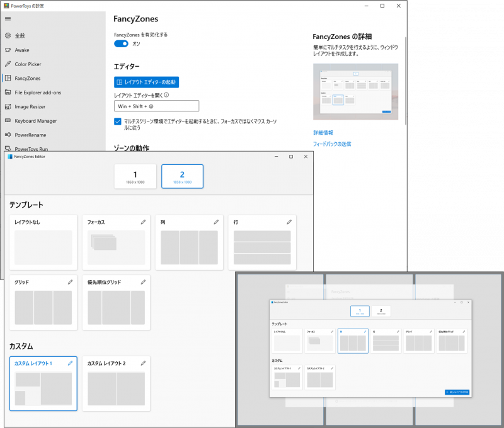Choose the 優先順位グリッド template in the large editor
The height and width of the screenshot is (428, 504).
(117, 303)
